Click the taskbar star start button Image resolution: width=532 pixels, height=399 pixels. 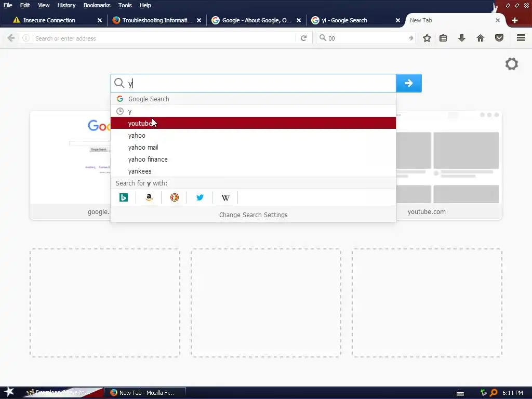[x=8, y=392]
